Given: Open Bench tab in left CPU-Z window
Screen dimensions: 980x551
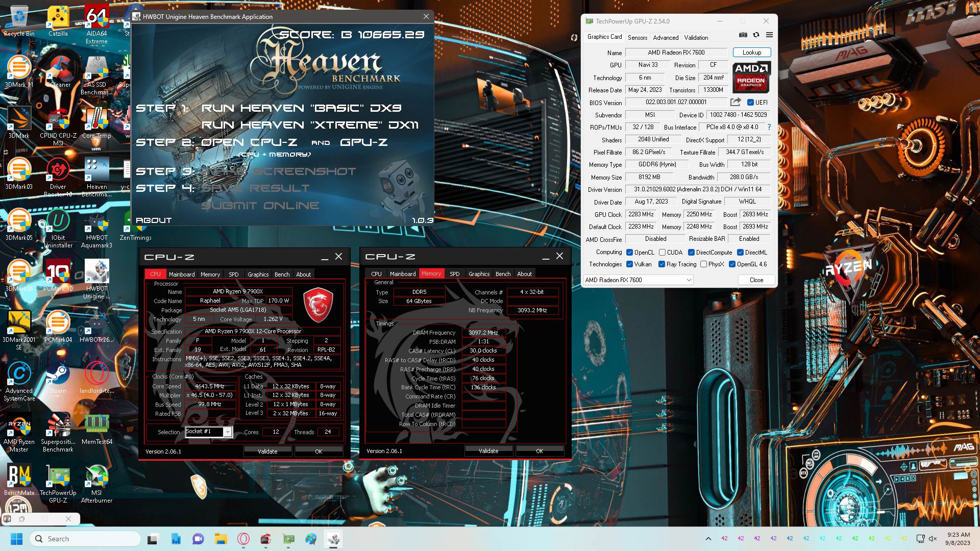Looking at the screenshot, I should [x=282, y=274].
